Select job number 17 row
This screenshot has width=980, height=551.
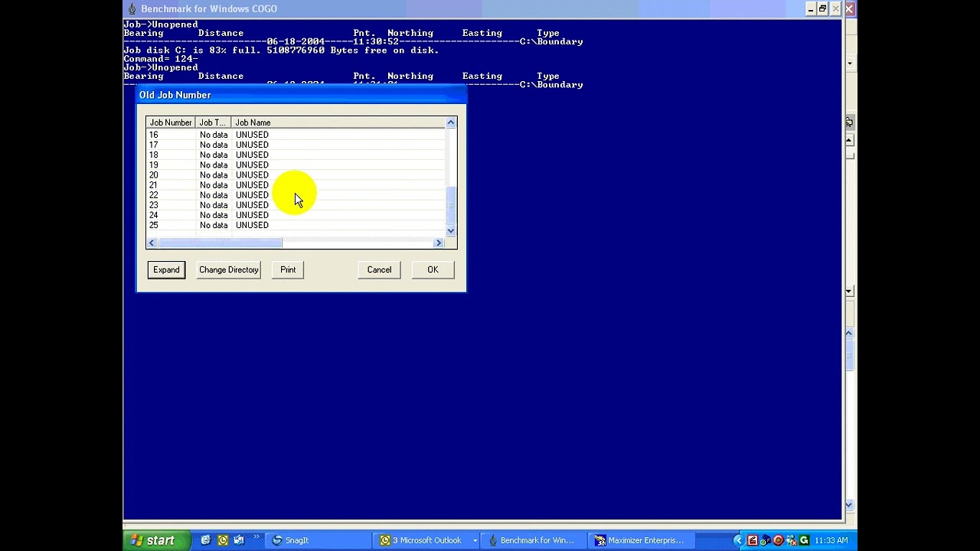click(x=296, y=145)
